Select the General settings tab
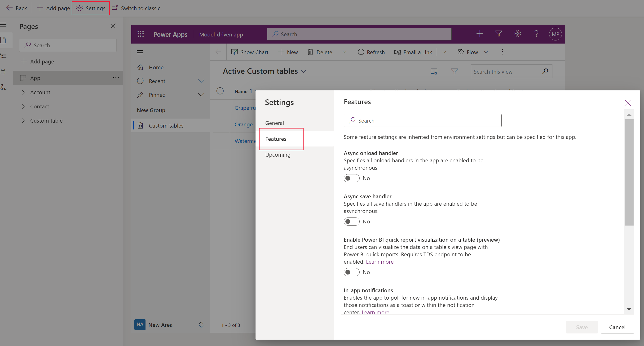 coord(274,123)
